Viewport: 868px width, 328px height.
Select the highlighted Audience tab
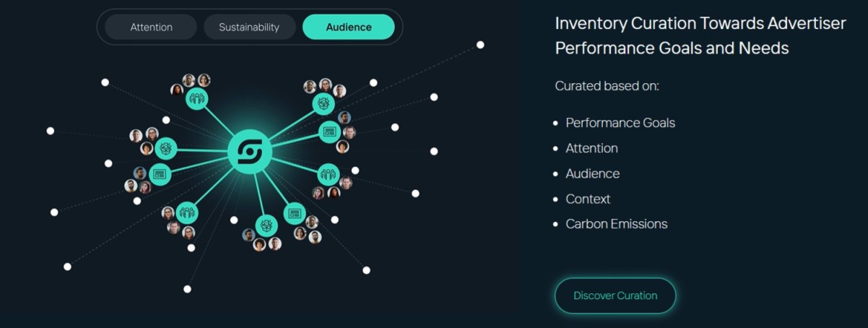coord(349,27)
